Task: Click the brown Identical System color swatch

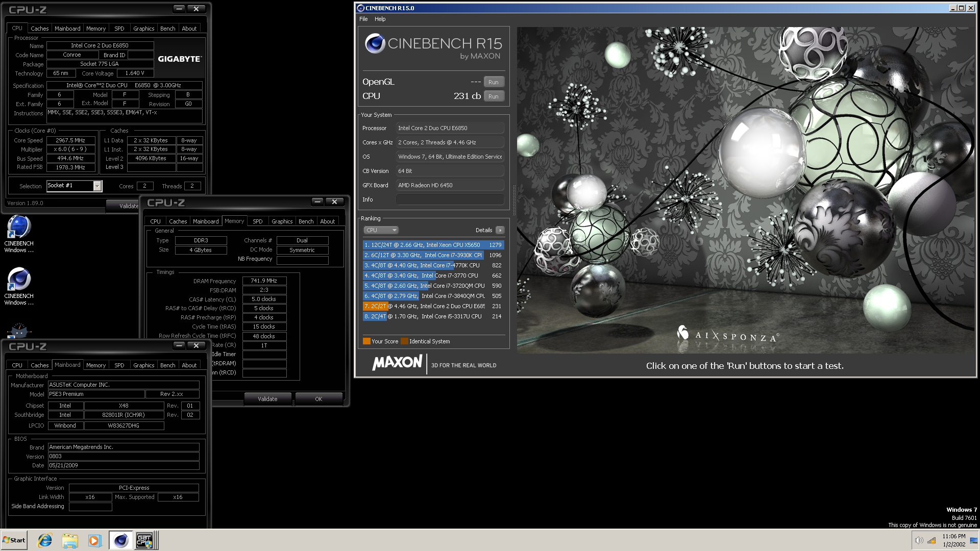Action: pos(404,341)
